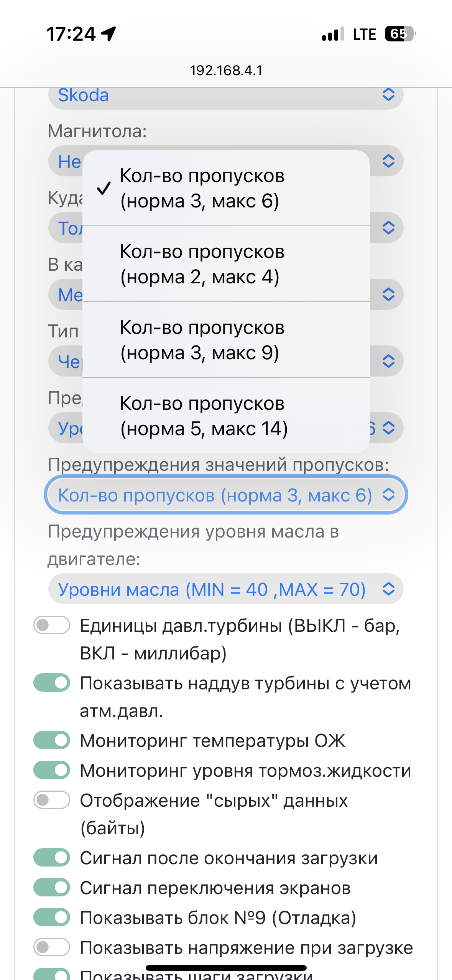The image size is (452, 980).
Task: Toggle Мониторинг уровня тормоз.жидкости switch
Action: tap(52, 770)
